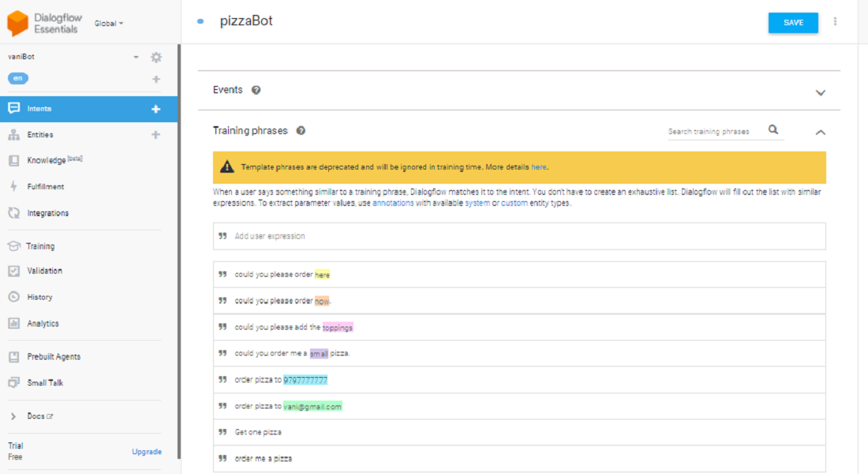Open the Global region dropdown

tap(109, 24)
